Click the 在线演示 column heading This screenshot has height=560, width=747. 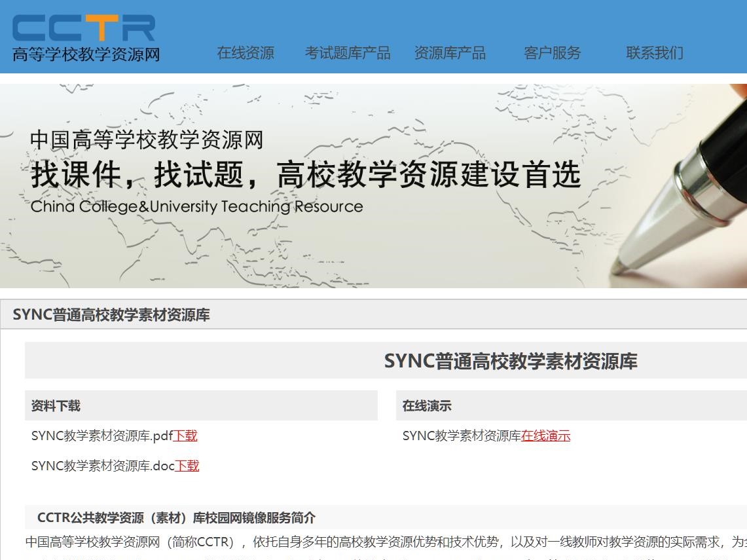point(427,406)
